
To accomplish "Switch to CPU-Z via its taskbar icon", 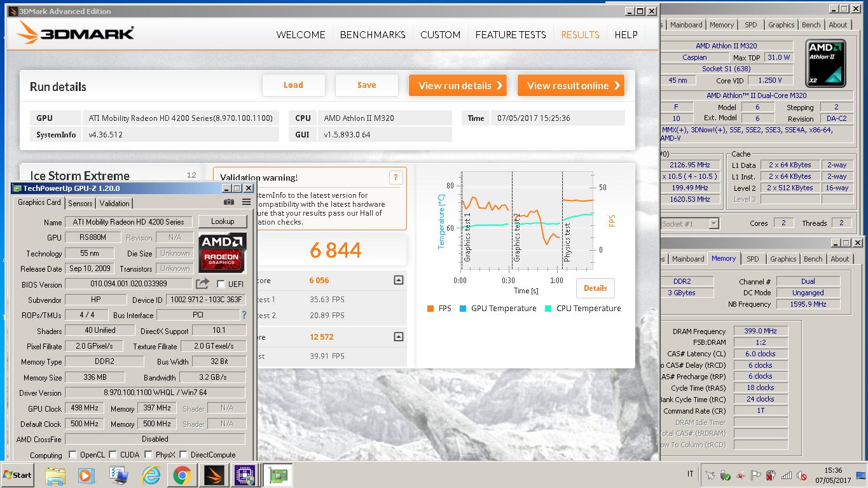I will point(245,475).
